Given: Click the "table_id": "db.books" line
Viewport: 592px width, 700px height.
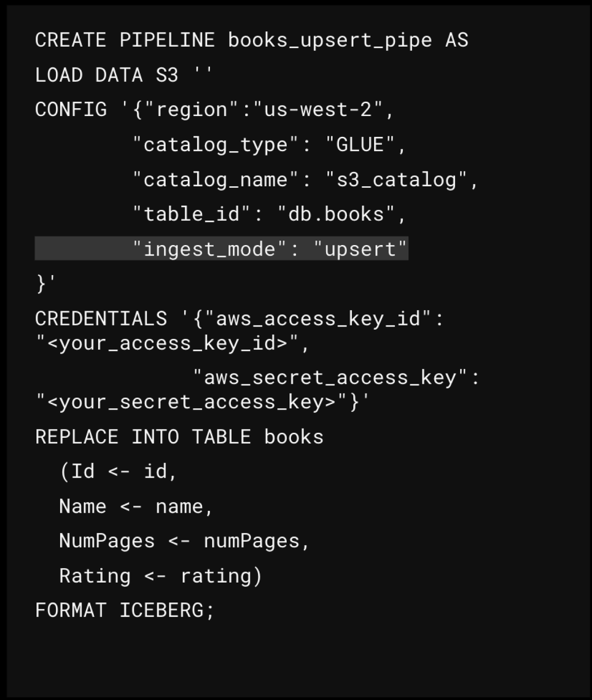Looking at the screenshot, I should pyautogui.click(x=269, y=214).
